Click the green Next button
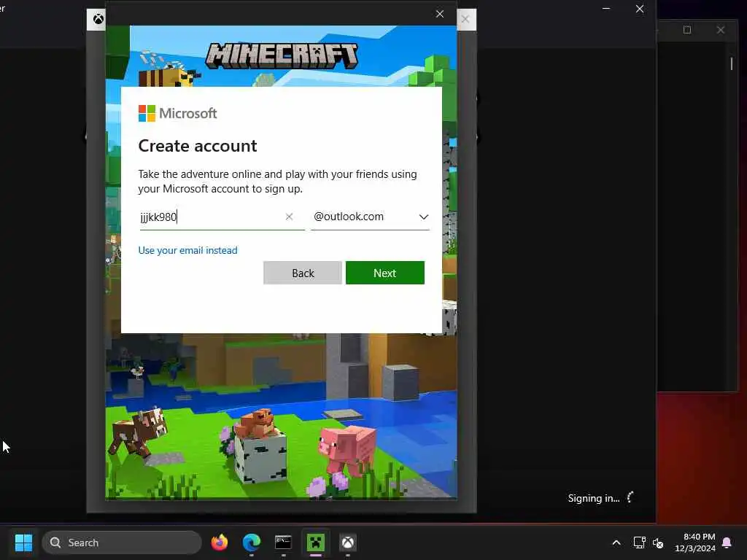The height and width of the screenshot is (560, 747). 385,273
